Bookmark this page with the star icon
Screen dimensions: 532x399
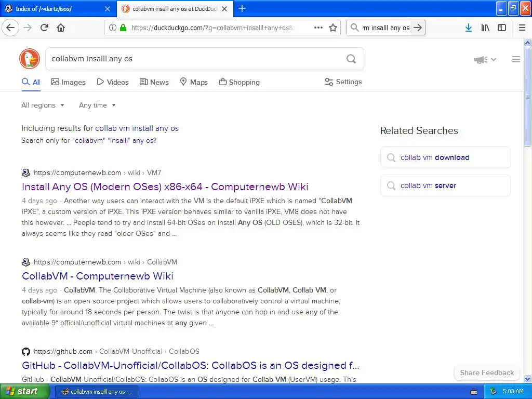click(x=333, y=28)
